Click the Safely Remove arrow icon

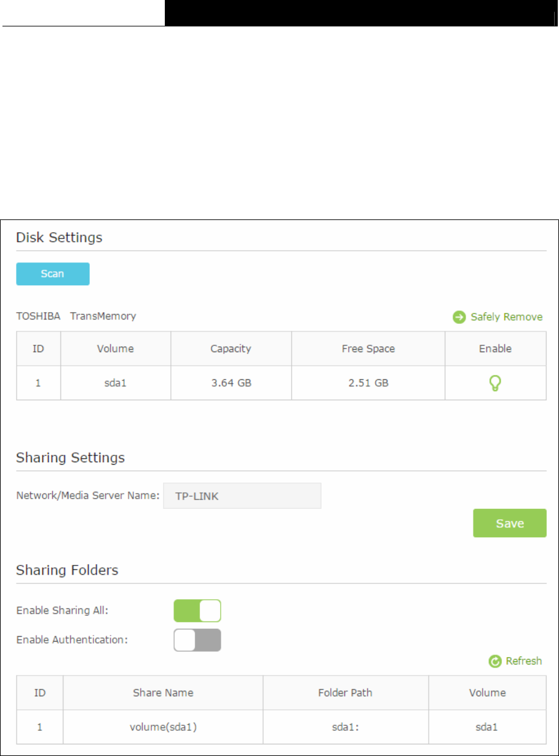[x=459, y=317]
